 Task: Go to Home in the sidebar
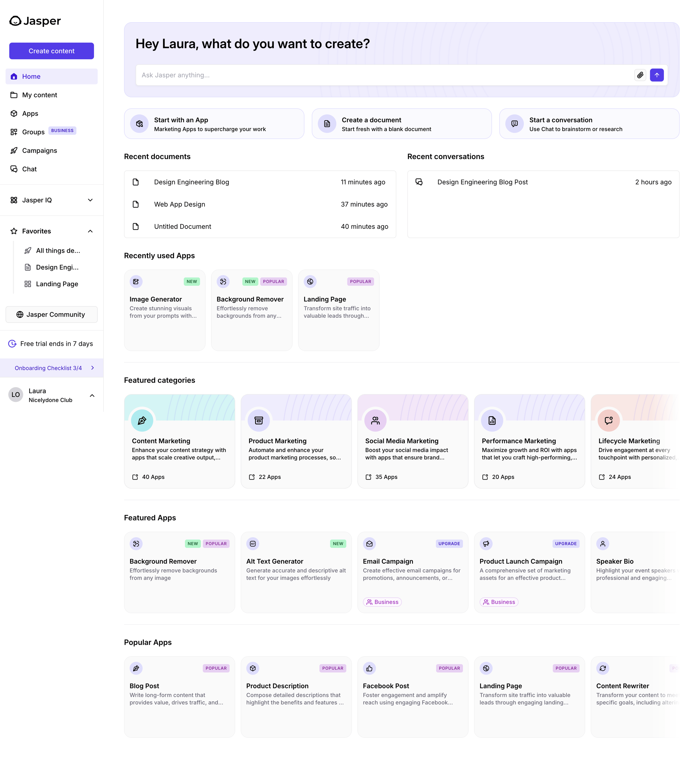pos(52,76)
